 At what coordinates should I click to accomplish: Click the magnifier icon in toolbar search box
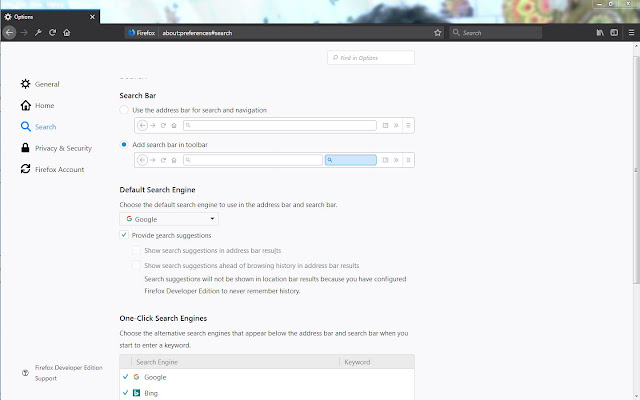(456, 33)
